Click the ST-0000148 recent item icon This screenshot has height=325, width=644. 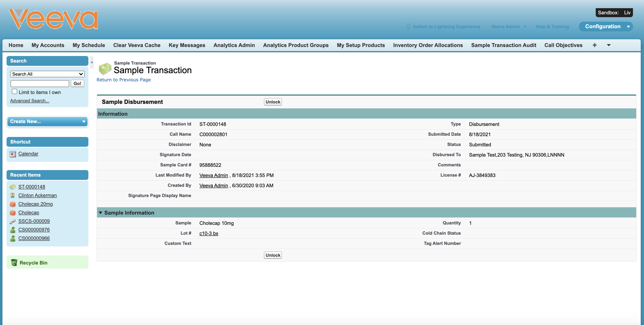tap(12, 187)
